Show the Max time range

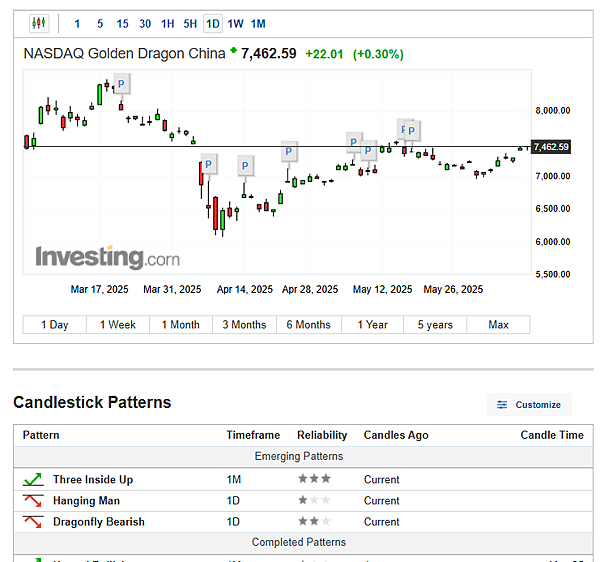pos(498,325)
